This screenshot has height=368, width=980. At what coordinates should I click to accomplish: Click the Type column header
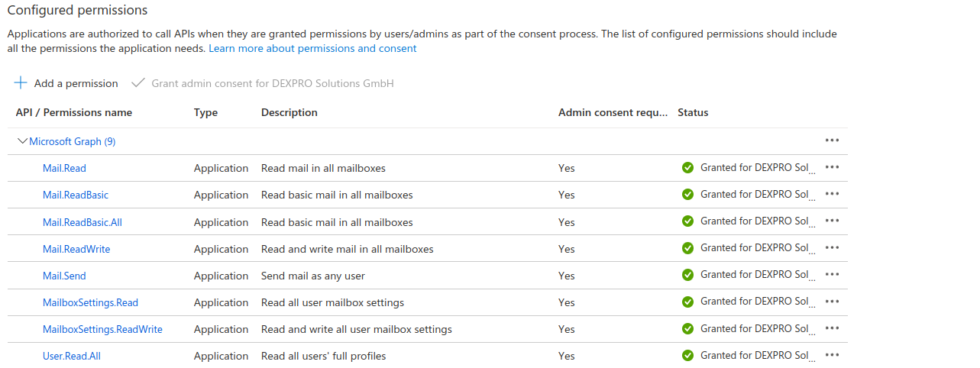click(205, 112)
